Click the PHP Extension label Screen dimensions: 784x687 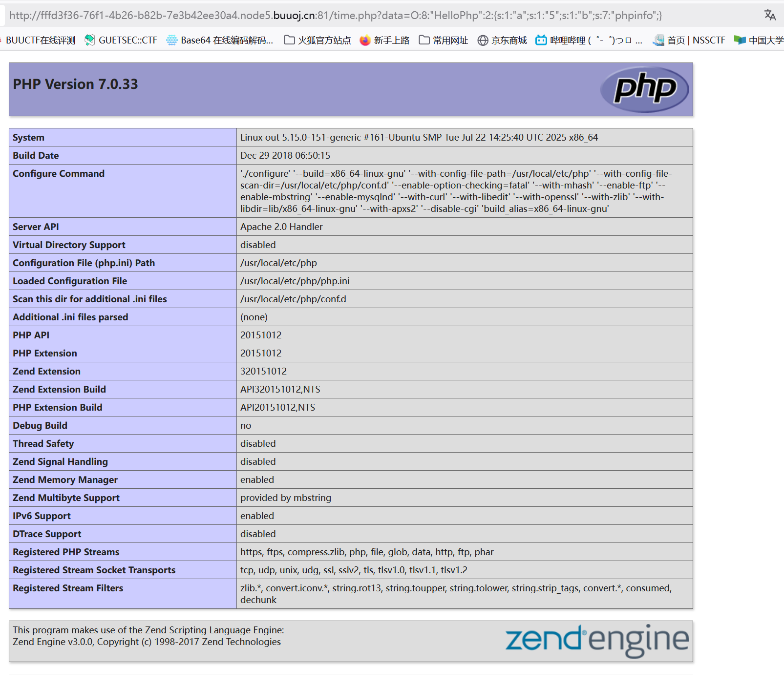45,353
